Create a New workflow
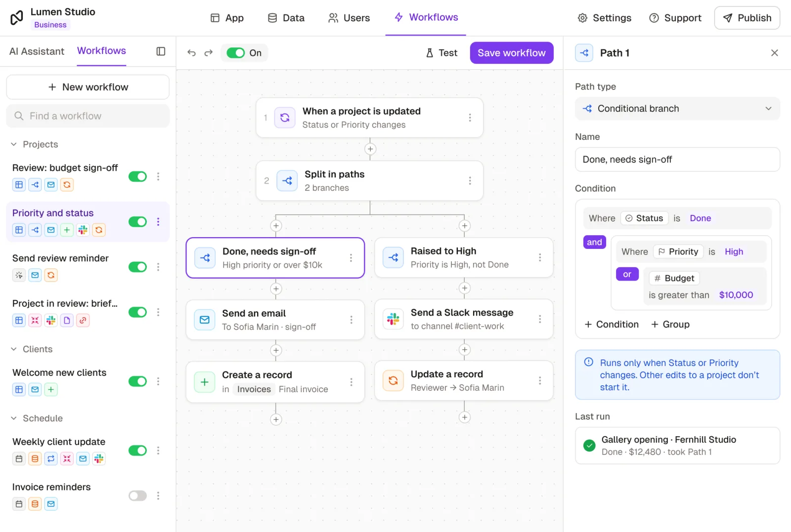The height and width of the screenshot is (532, 791). click(88, 87)
